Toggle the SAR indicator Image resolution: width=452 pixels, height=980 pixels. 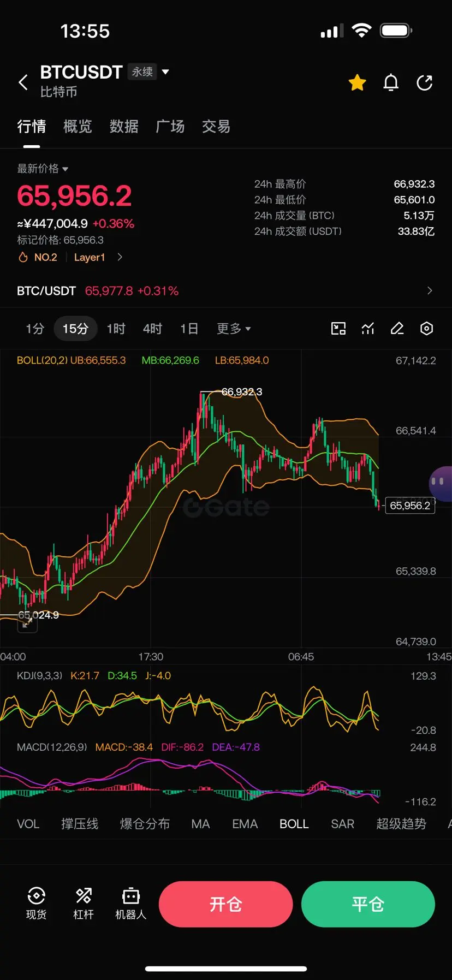click(x=342, y=824)
